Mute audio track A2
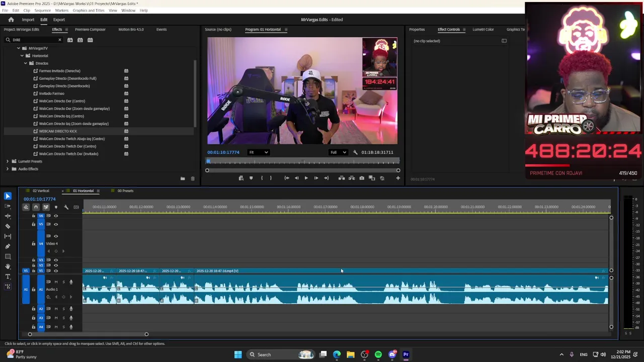Viewport: 644px width, 362px height. (56, 309)
